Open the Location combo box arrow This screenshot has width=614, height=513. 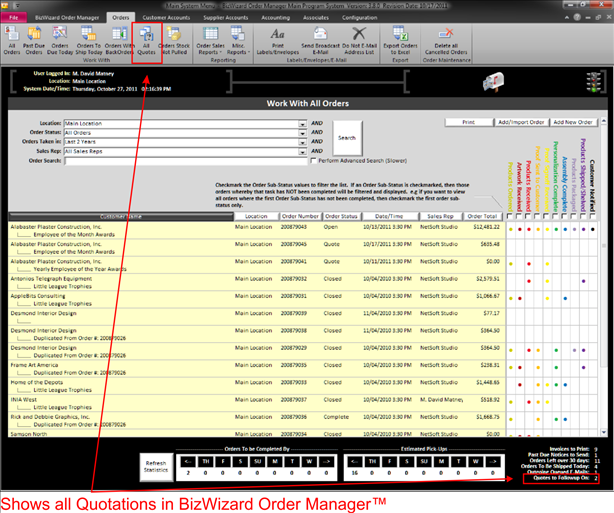tap(302, 124)
